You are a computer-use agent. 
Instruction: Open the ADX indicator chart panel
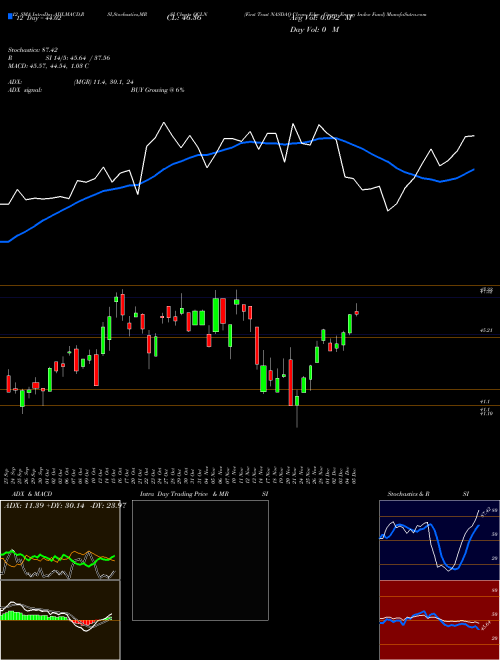coord(60,540)
